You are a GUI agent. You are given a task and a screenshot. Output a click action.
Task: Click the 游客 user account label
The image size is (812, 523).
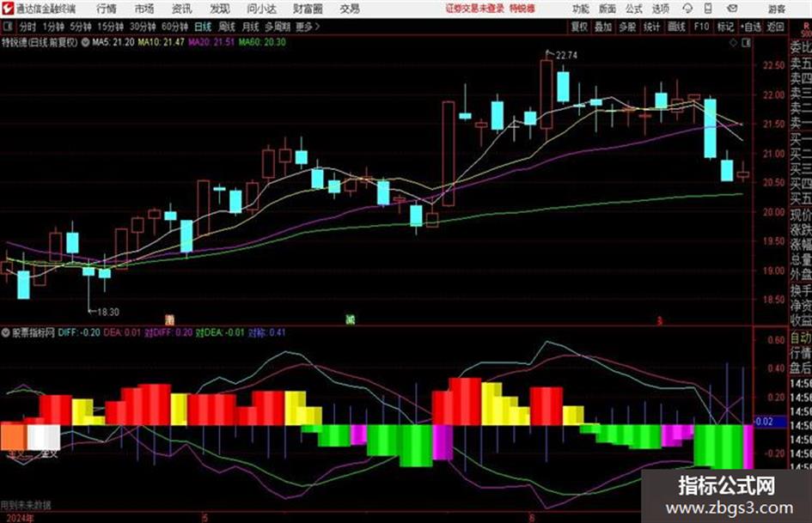coord(776,9)
